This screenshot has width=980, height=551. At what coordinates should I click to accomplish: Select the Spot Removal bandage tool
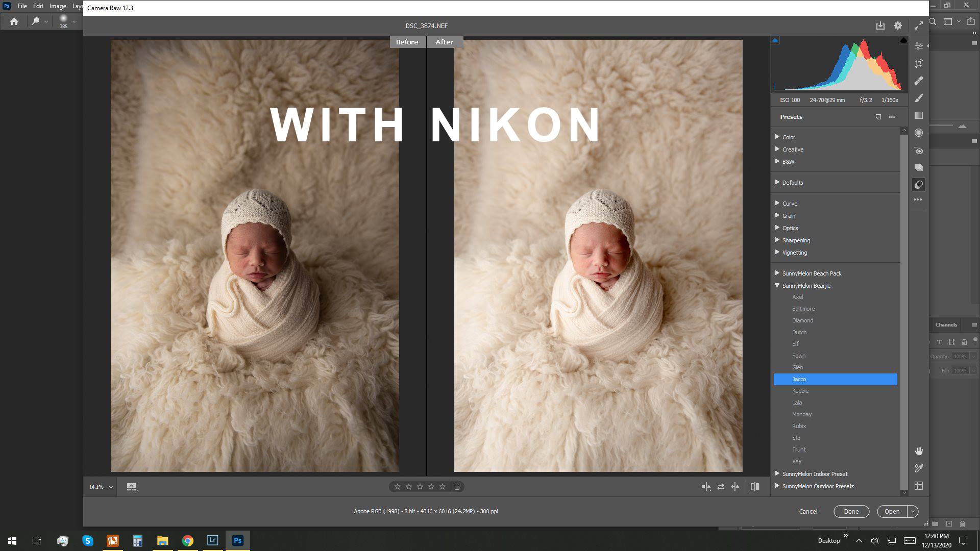[x=919, y=81]
